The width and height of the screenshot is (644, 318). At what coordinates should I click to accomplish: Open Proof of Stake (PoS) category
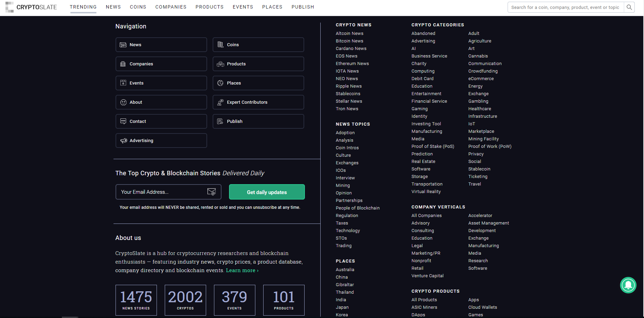433,147
